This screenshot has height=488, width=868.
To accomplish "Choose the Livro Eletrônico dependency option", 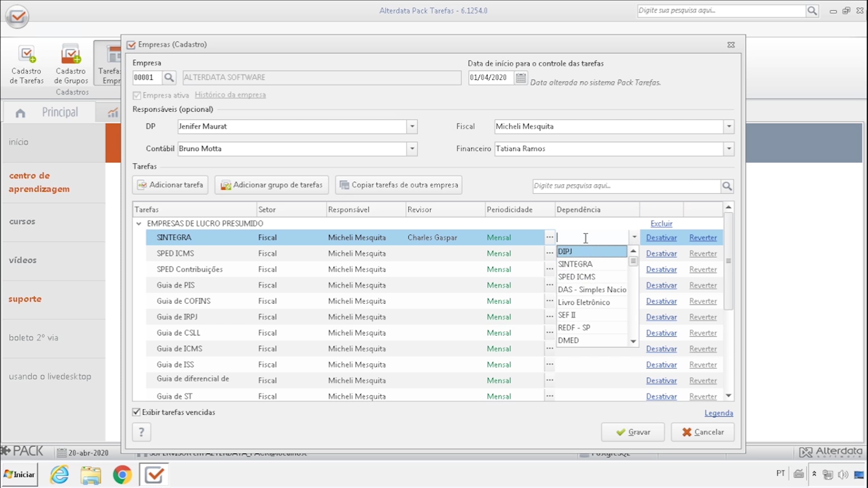I will click(584, 302).
